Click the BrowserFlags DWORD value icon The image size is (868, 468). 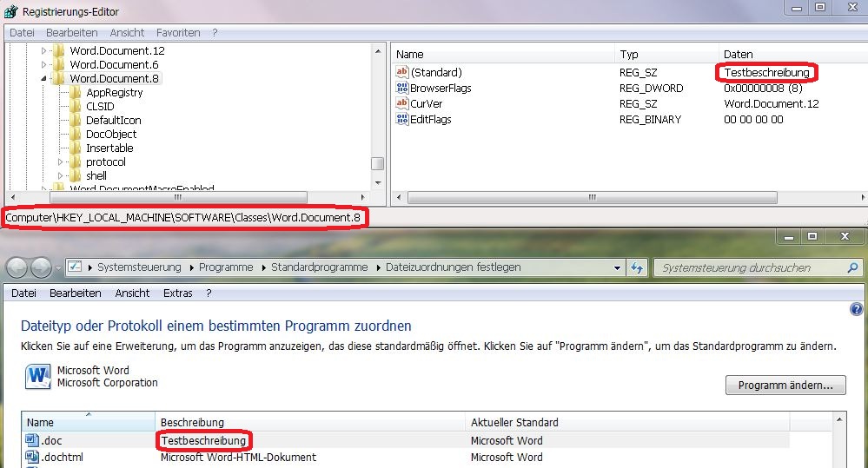402,88
